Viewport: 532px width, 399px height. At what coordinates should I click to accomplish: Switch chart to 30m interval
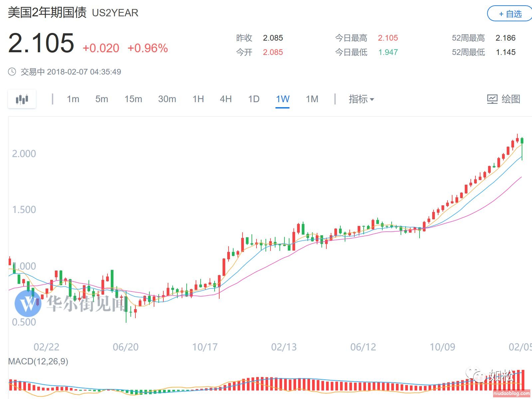pyautogui.click(x=167, y=99)
